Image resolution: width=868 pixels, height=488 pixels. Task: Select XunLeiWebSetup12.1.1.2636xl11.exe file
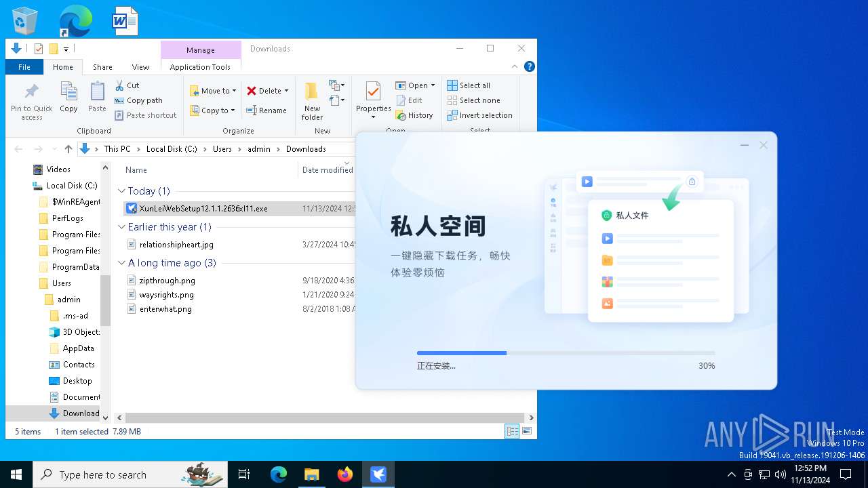pyautogui.click(x=203, y=209)
